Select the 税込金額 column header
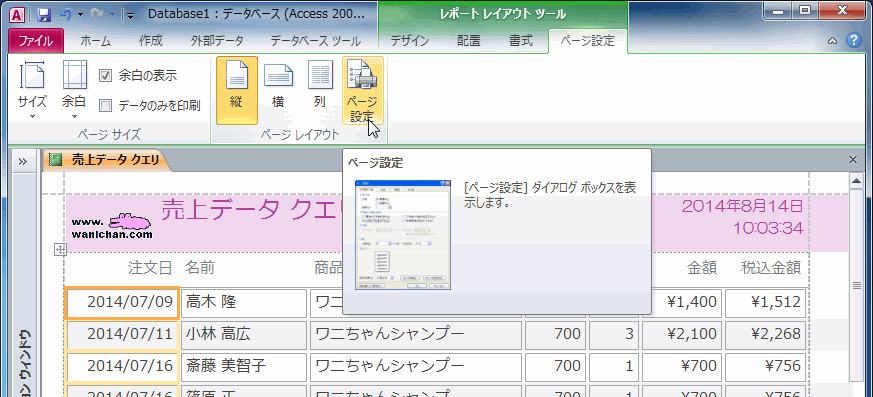The width and height of the screenshot is (873, 397). coord(771,268)
